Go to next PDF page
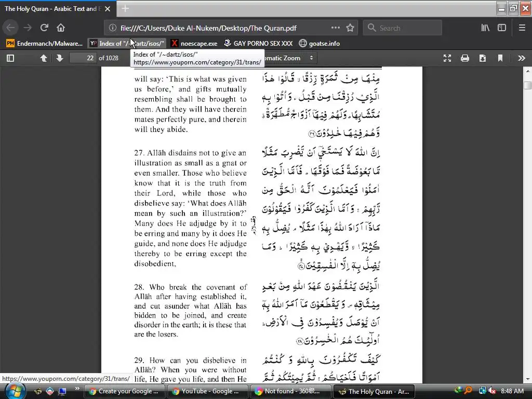Viewport: 532px width, 399px height. [x=60, y=58]
